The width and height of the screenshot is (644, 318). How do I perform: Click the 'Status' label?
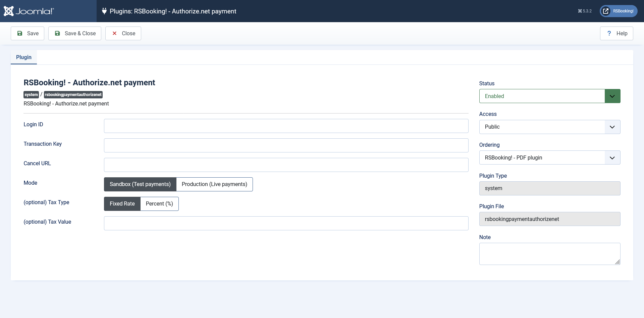coord(487,83)
